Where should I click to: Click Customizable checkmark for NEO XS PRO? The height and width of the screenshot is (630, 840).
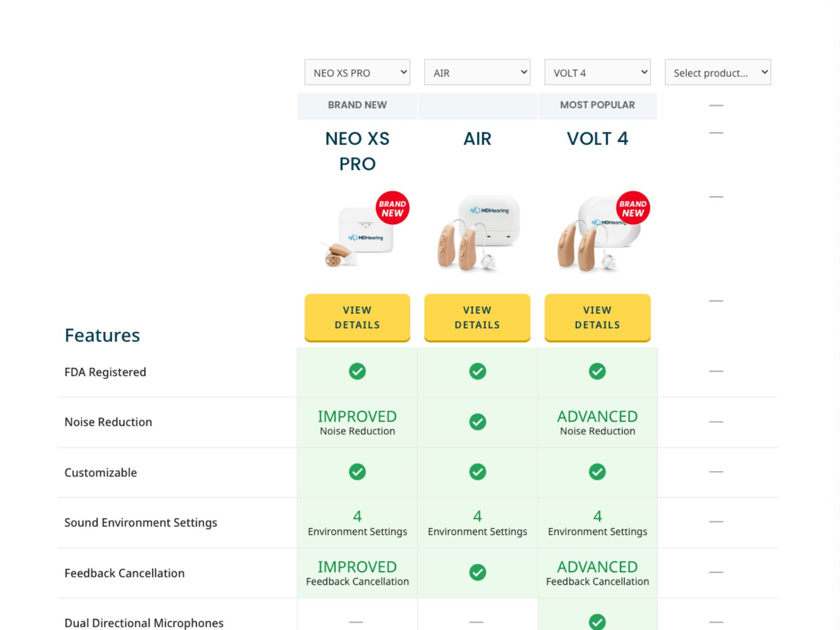click(x=358, y=472)
